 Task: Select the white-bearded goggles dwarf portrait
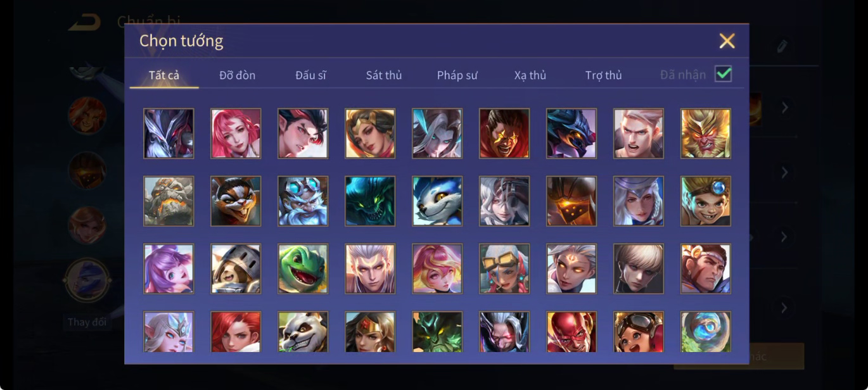click(303, 201)
